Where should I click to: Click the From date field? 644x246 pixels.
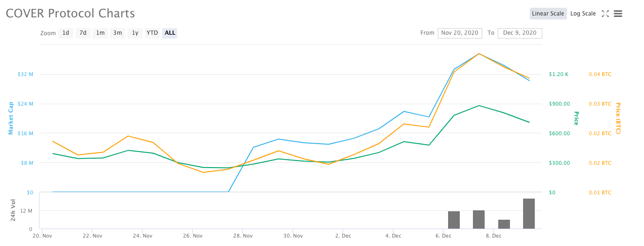[x=460, y=33]
